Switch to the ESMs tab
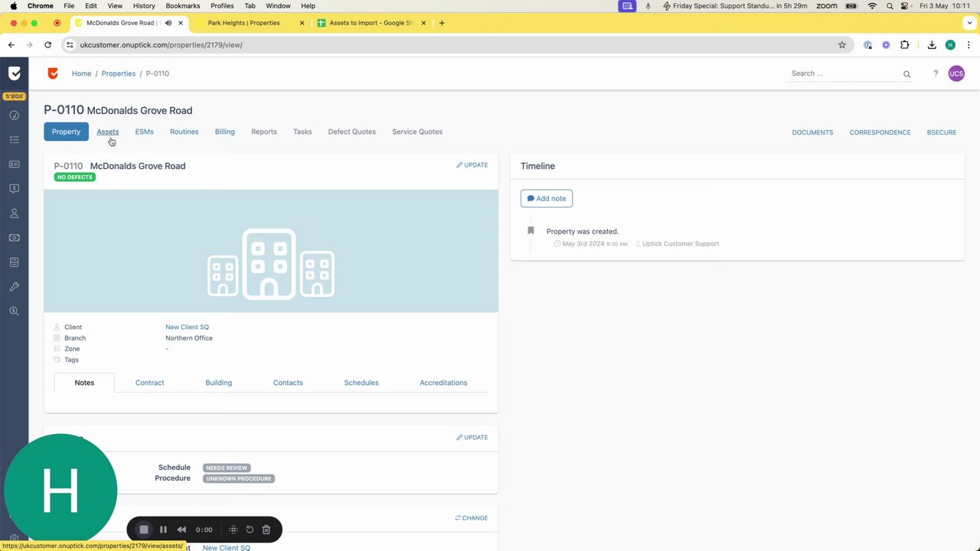This screenshot has height=551, width=980. pos(145,132)
